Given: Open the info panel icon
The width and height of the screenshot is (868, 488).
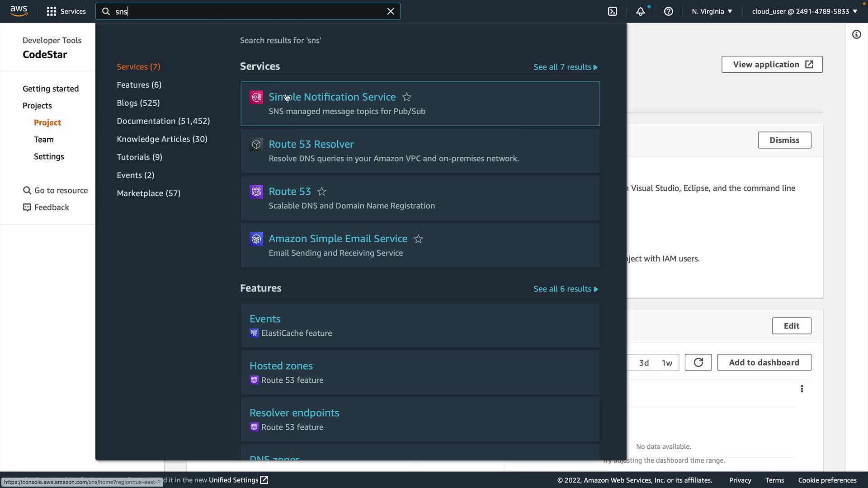Looking at the screenshot, I should tap(856, 34).
